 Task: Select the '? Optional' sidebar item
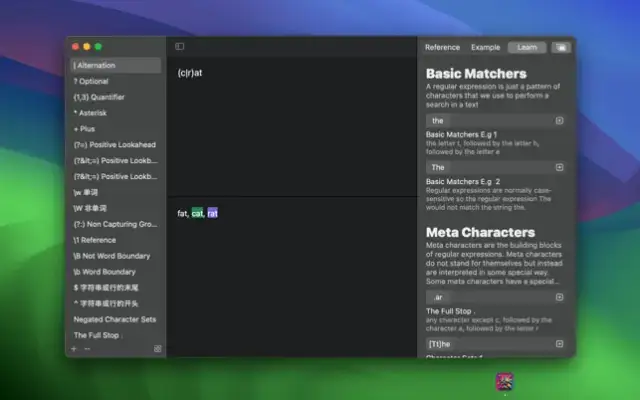116,81
